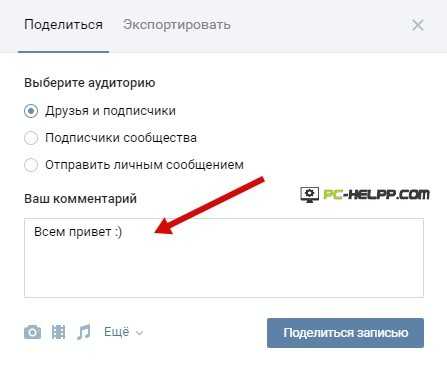This screenshot has width=447, height=366.
Task: Click the Ваш комментарий label
Action: pyautogui.click(x=80, y=199)
